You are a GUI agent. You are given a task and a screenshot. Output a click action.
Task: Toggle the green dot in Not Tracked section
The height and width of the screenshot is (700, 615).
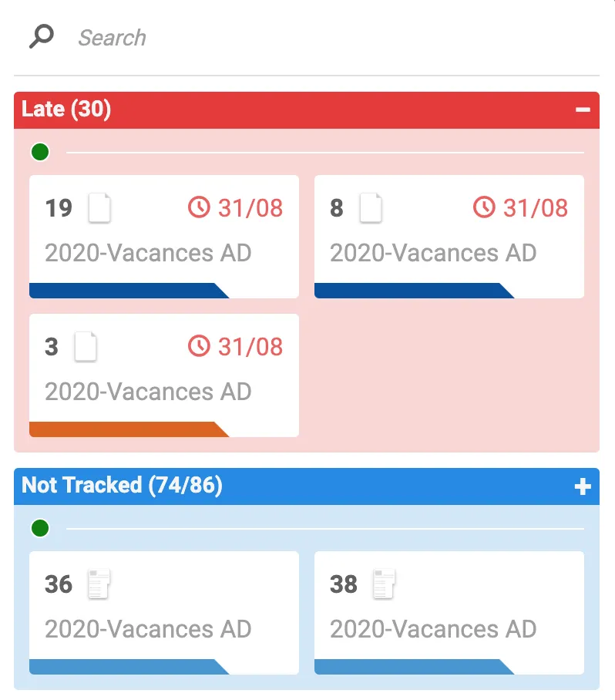[40, 528]
